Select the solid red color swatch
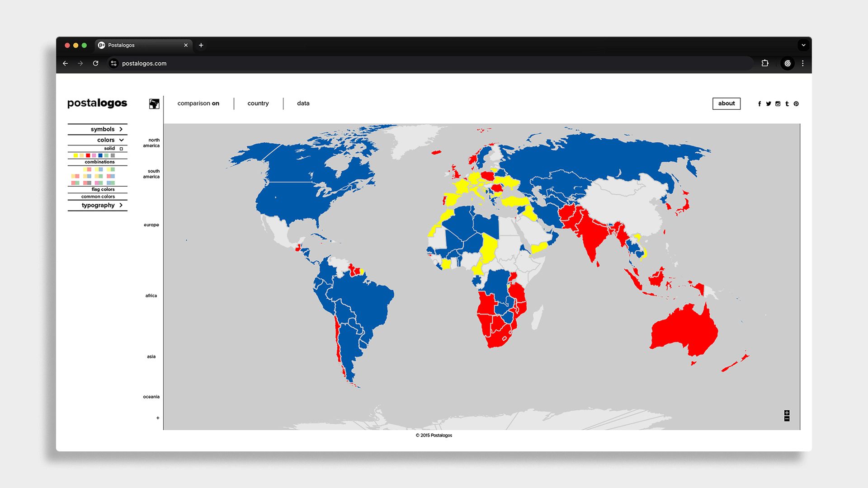Viewport: 868px width, 488px height. click(88, 155)
